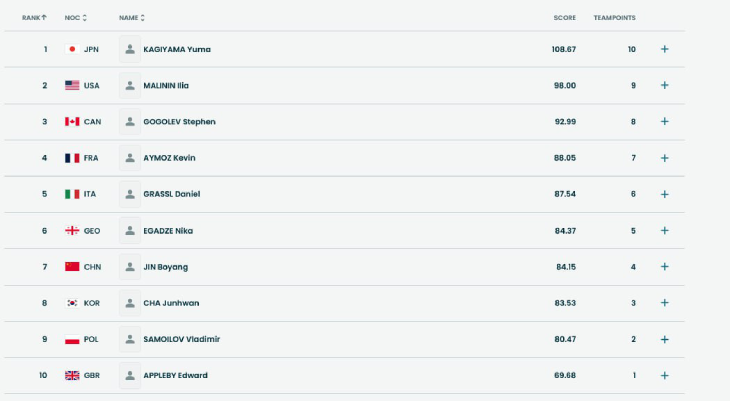Expand the APPLEBY Edward row
The width and height of the screenshot is (730, 401).
coord(664,375)
